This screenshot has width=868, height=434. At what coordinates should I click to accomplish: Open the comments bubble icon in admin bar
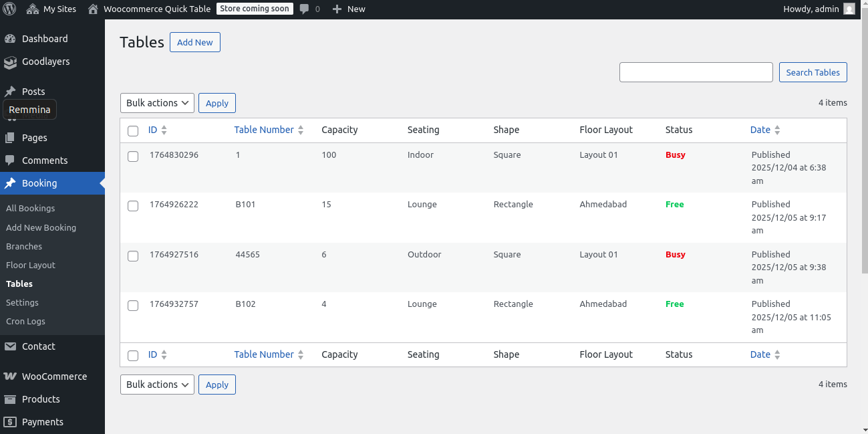coord(305,9)
